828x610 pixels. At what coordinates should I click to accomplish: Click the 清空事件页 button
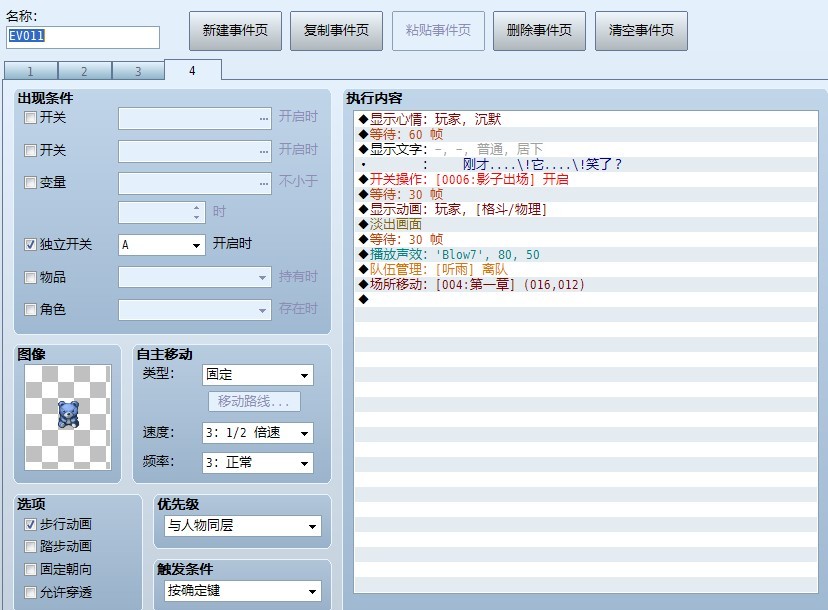(x=641, y=31)
